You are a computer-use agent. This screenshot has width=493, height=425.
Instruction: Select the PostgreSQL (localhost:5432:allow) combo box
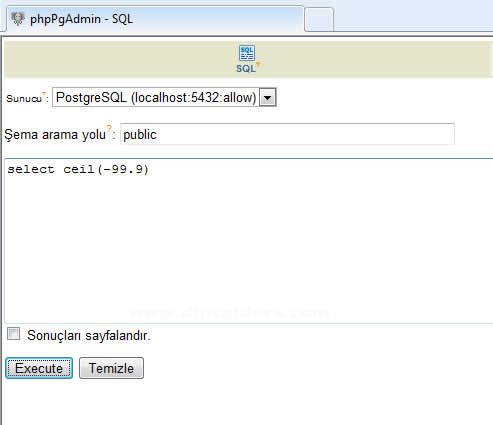(x=164, y=97)
